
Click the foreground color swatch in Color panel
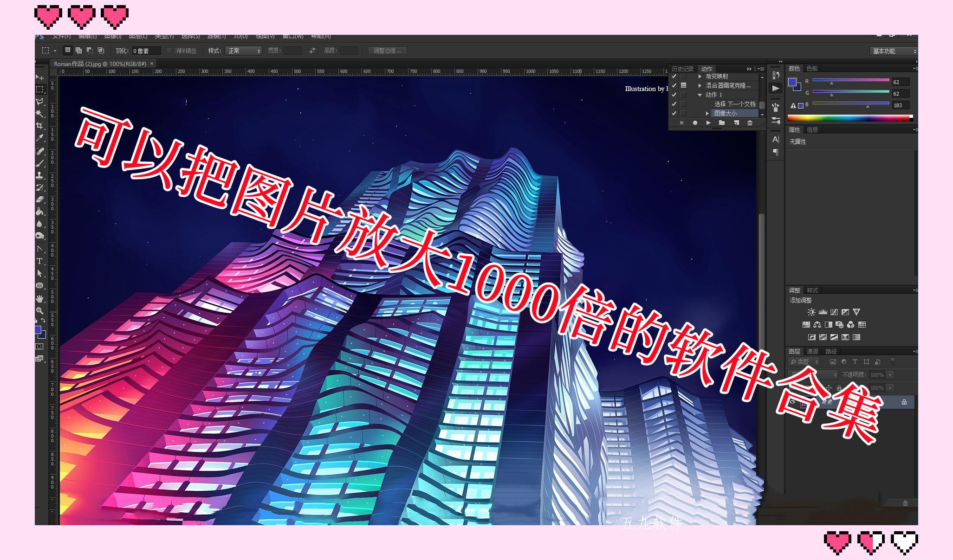(x=792, y=83)
